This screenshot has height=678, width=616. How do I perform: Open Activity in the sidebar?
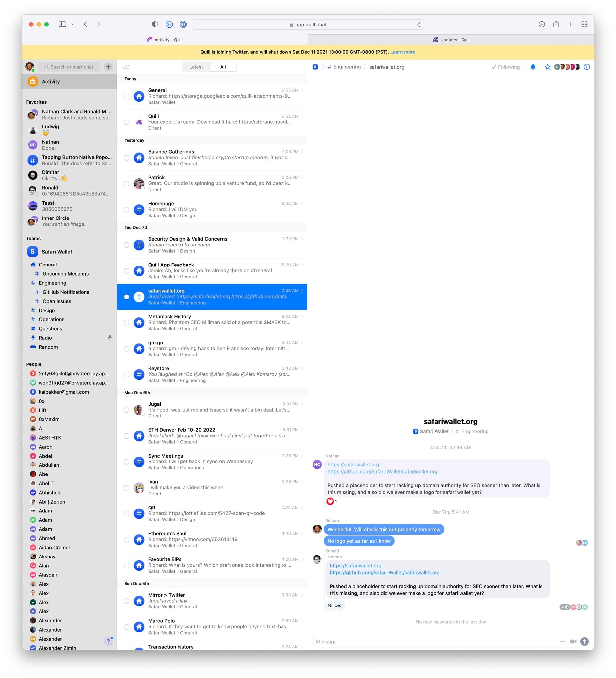coord(69,82)
